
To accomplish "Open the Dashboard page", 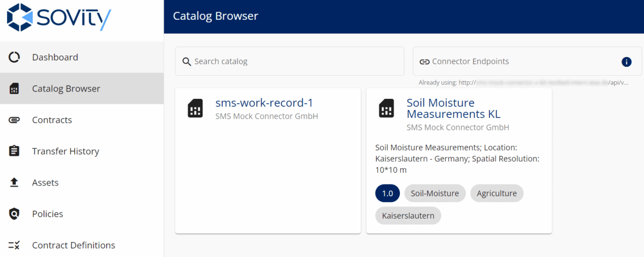I will 82,58.
